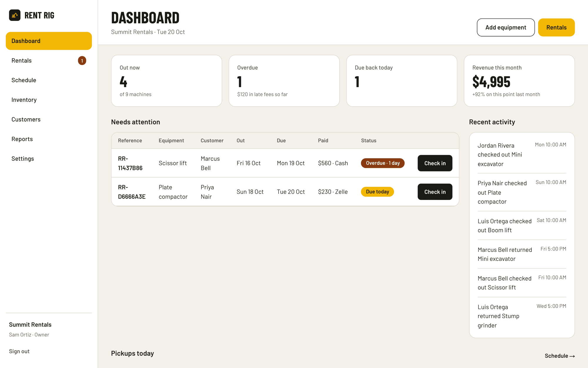This screenshot has height=368, width=588.
Task: Click the Pickups today heading
Action: (x=133, y=353)
